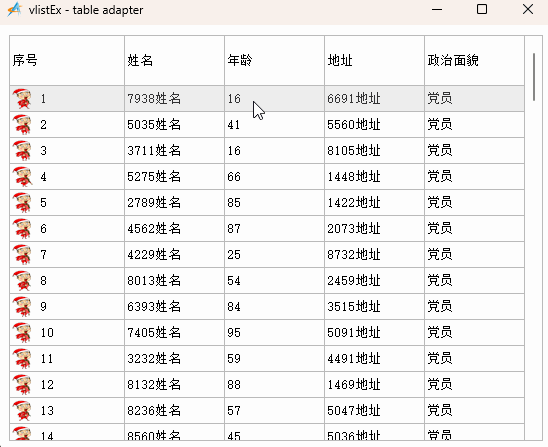548x447 pixels.
Task: Click the 姓名 column header
Action: point(174,60)
